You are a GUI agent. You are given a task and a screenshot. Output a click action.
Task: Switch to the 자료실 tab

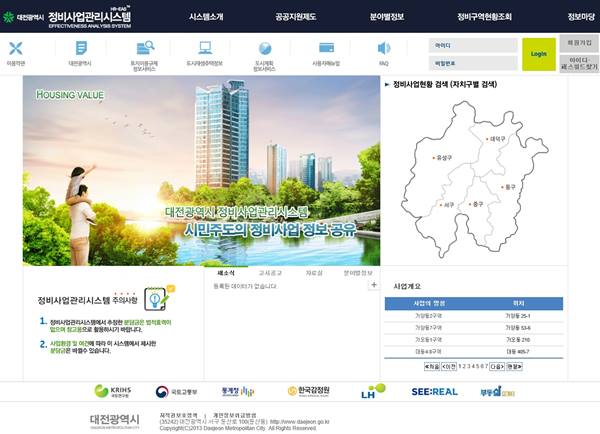pos(313,272)
